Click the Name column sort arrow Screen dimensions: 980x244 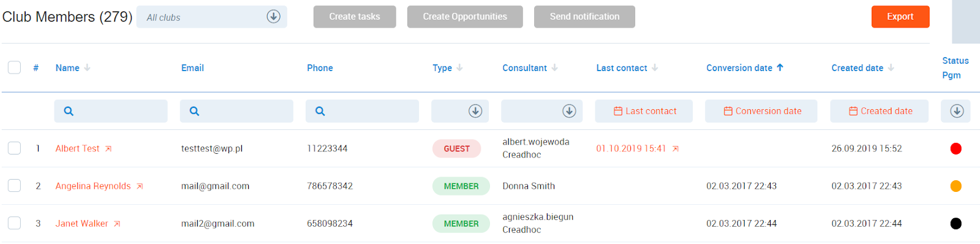pos(87,68)
